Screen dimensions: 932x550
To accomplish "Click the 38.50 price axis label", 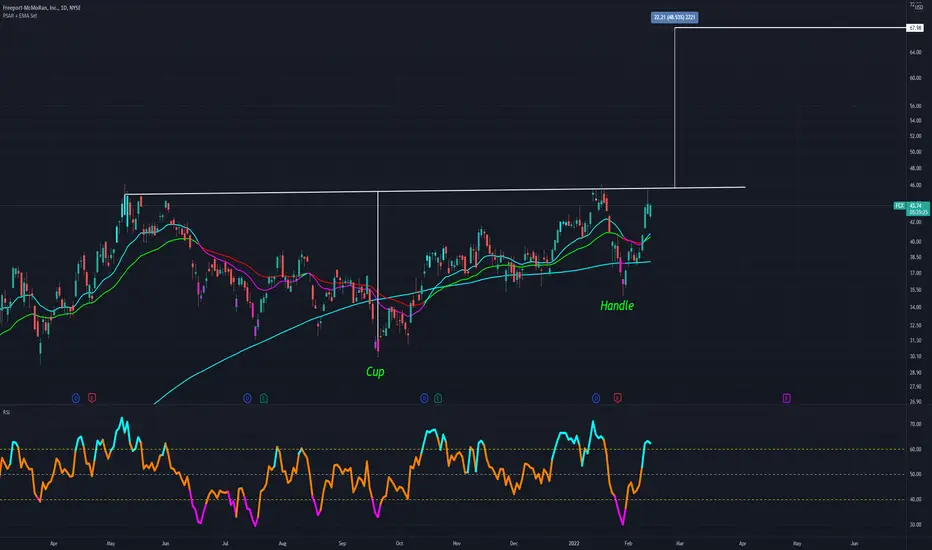I will [x=915, y=257].
